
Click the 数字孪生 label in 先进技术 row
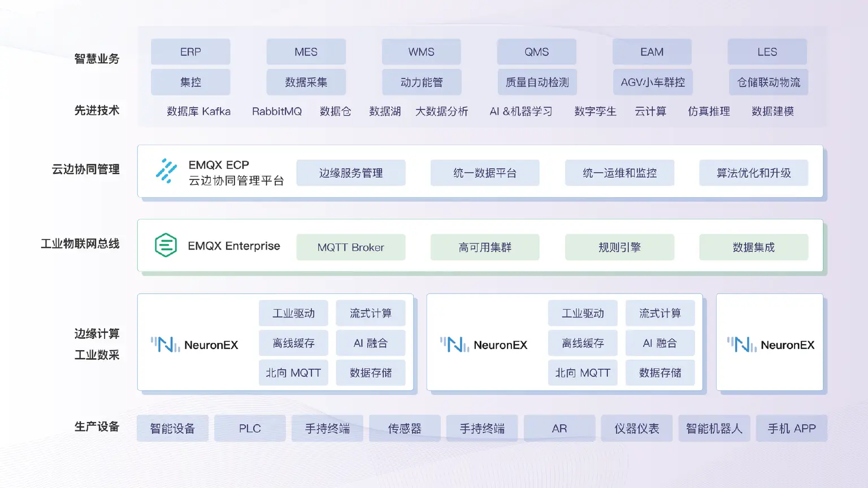[x=594, y=111]
